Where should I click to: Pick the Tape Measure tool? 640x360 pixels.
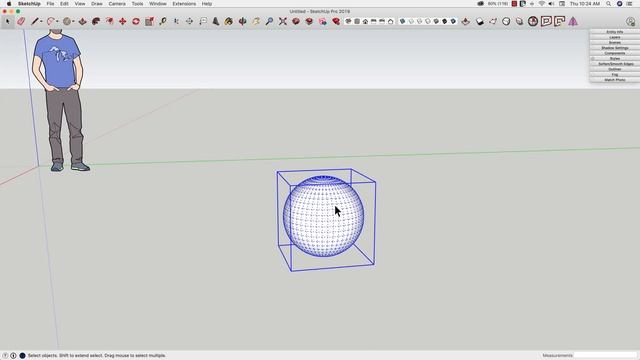pyautogui.click(x=163, y=21)
